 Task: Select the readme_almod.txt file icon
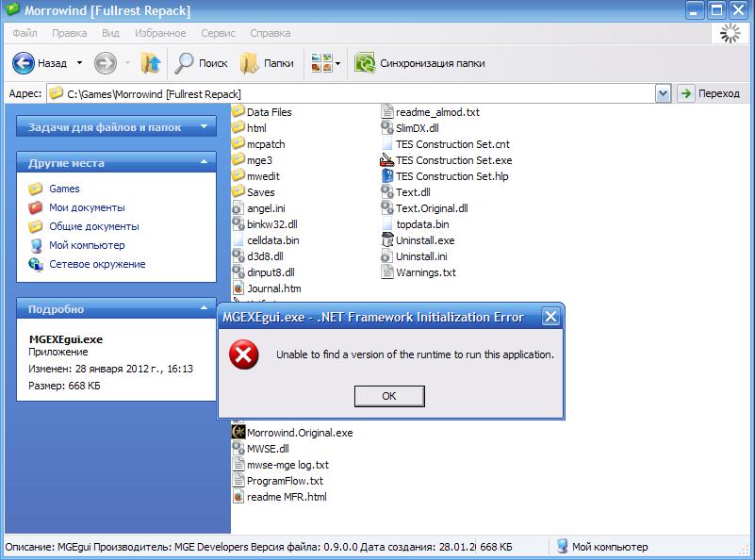[x=387, y=111]
